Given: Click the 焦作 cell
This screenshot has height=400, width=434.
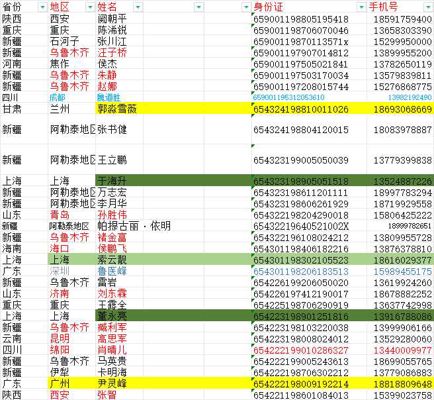Looking at the screenshot, I should coord(72,64).
